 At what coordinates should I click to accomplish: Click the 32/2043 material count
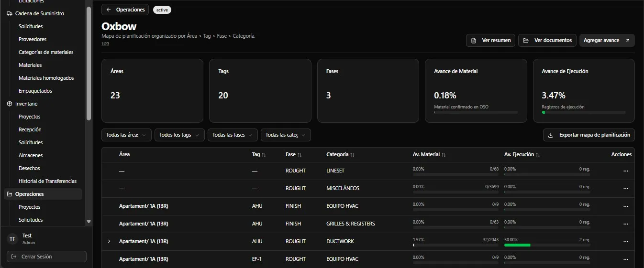click(491, 240)
